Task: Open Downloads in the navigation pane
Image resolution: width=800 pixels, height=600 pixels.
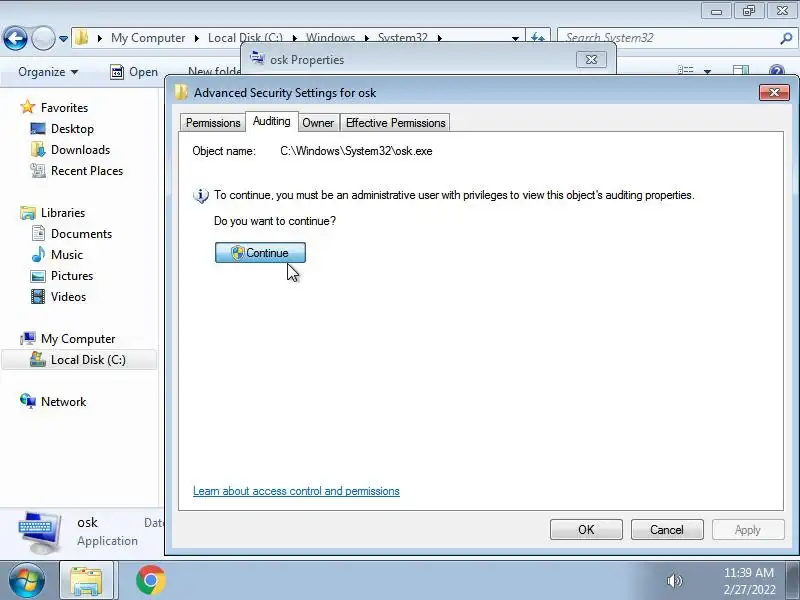Action: pyautogui.click(x=80, y=149)
